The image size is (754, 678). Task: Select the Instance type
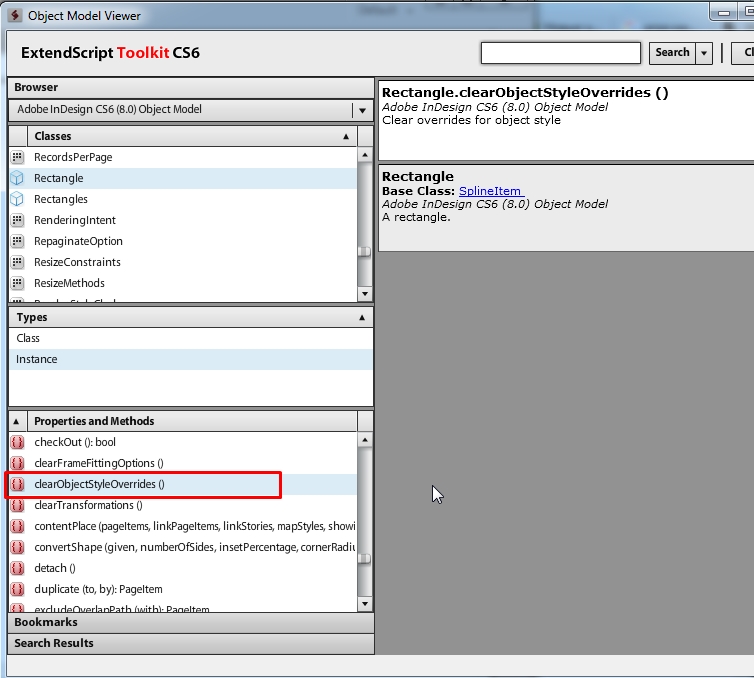click(x=190, y=359)
